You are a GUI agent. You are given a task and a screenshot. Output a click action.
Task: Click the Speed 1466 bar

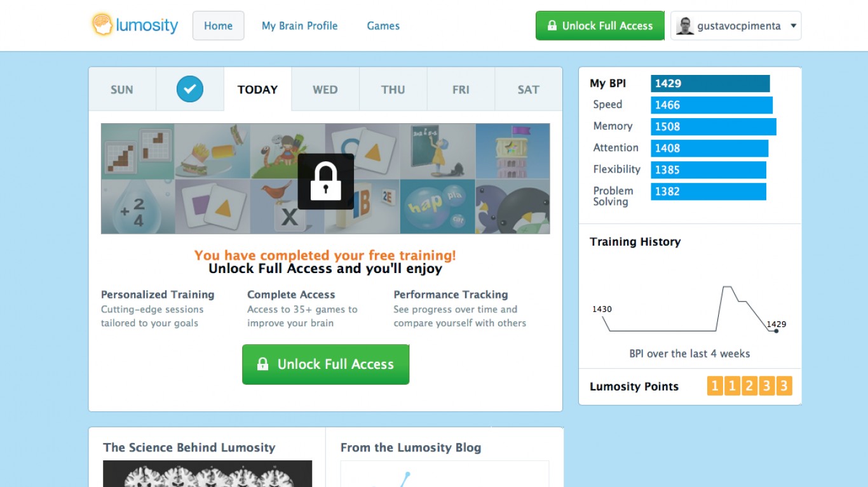(712, 105)
